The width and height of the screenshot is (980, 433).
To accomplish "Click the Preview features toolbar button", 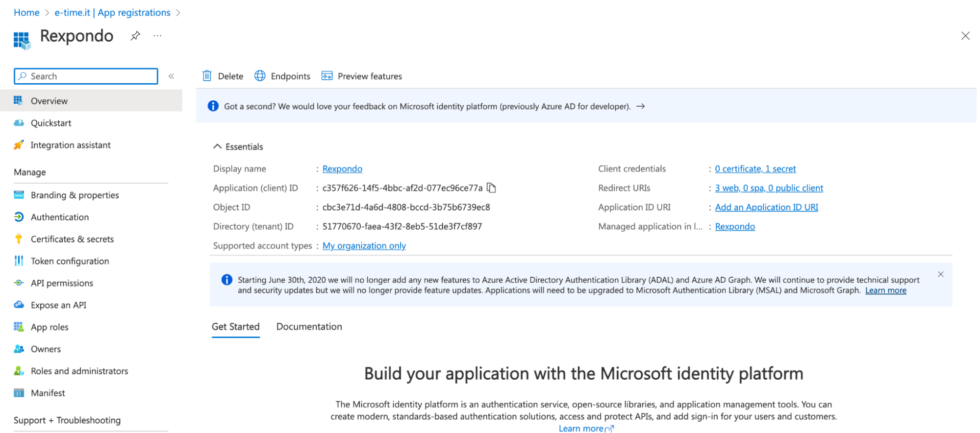I will tap(362, 76).
